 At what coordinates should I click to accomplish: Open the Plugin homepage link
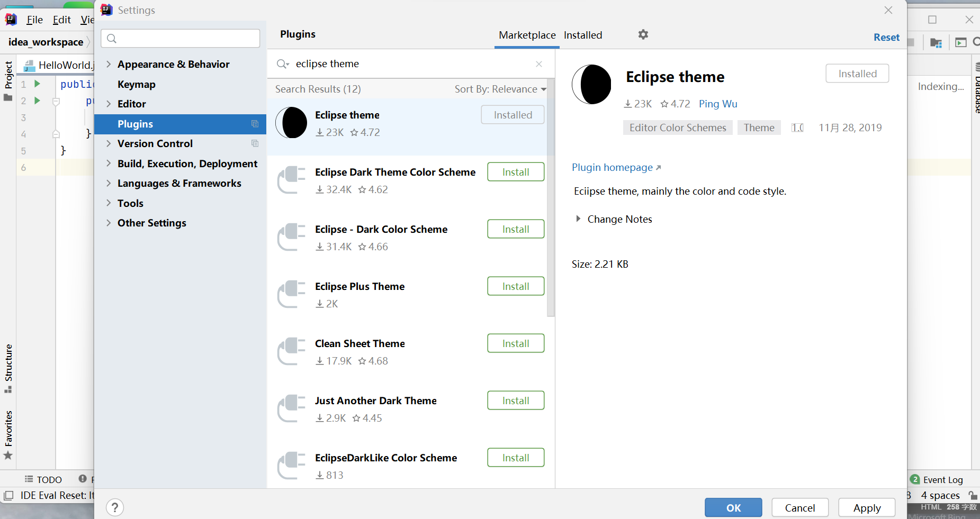(616, 167)
